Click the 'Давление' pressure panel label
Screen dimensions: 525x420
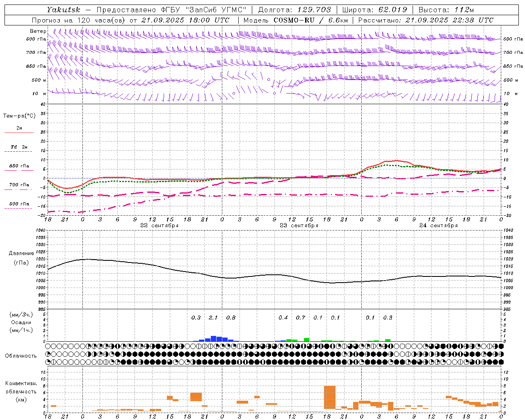coord(21,253)
